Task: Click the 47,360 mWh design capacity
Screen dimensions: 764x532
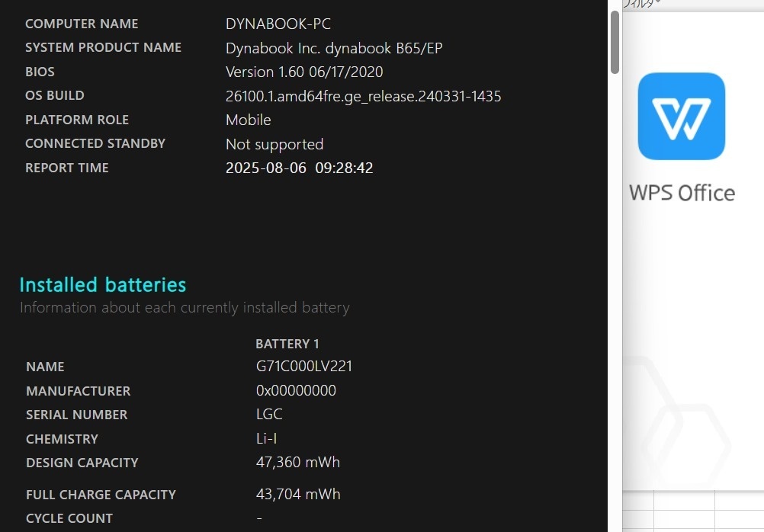Action: coord(297,463)
